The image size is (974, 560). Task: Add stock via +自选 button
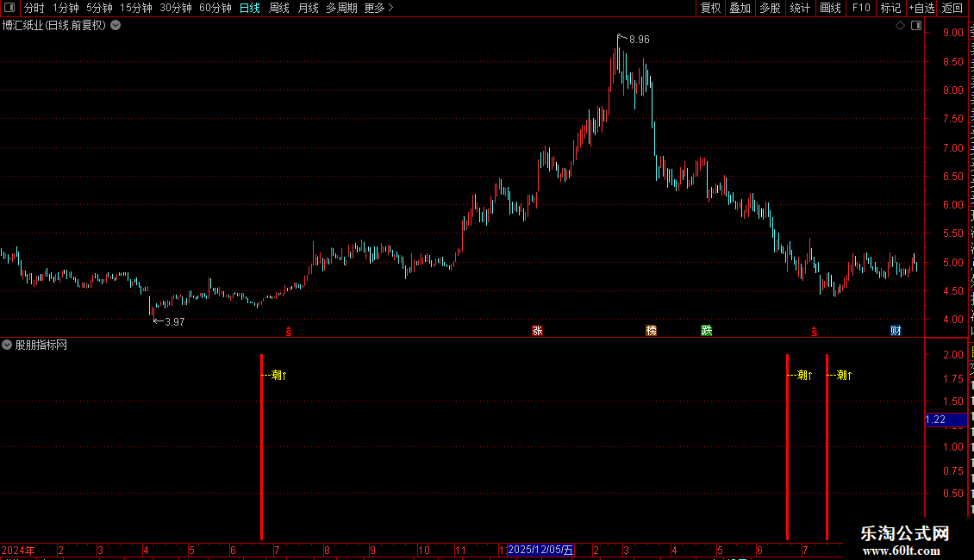click(921, 8)
